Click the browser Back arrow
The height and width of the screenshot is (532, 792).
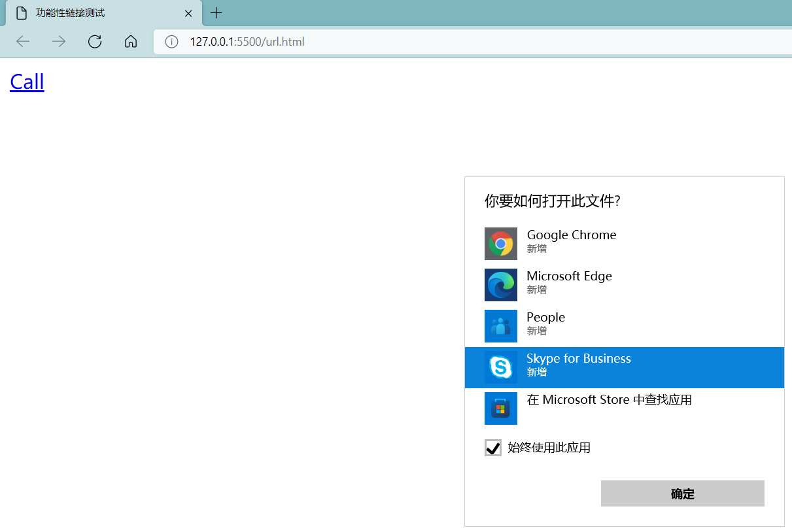[x=23, y=42]
